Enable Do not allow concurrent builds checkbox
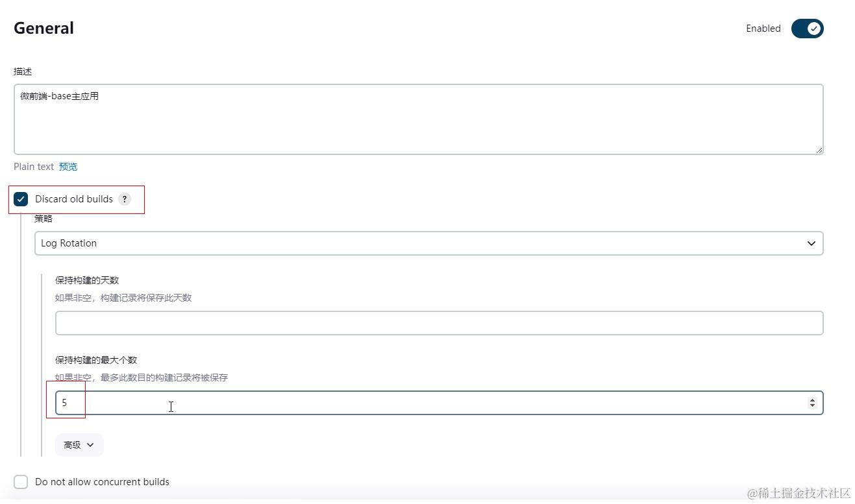This screenshot has height=504, width=855. click(21, 482)
